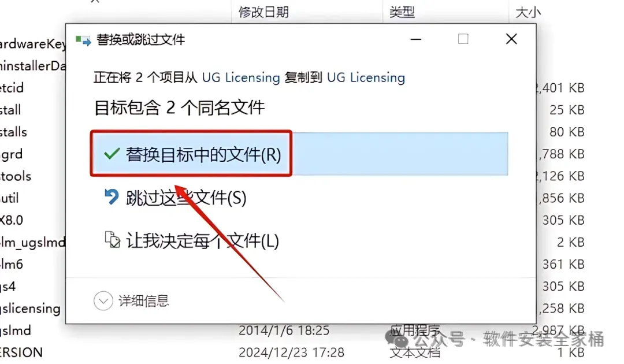Viewport: 624px width, 364px height.
Task: Select 跳过这些文件(S) option
Action: [x=186, y=198]
